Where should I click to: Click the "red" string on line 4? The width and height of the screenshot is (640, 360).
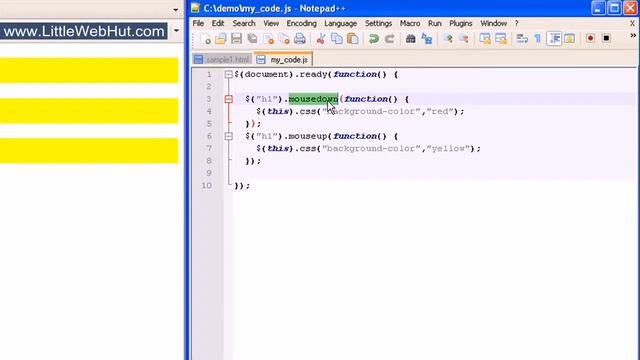(x=440, y=111)
